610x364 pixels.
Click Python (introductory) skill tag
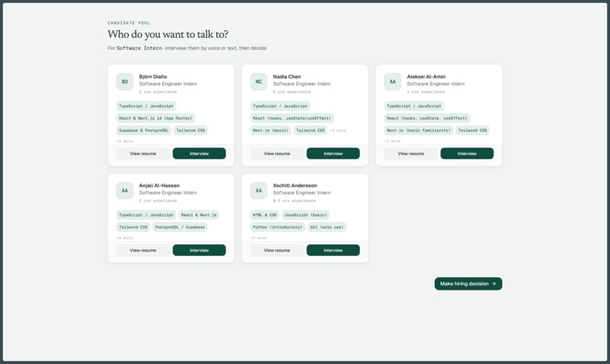click(x=278, y=227)
